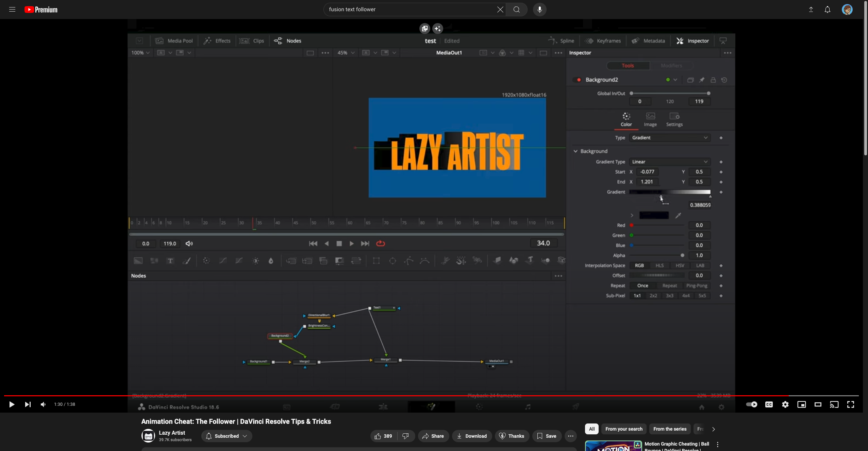Click the Thanks button
This screenshot has height=451, width=868.
(512, 436)
